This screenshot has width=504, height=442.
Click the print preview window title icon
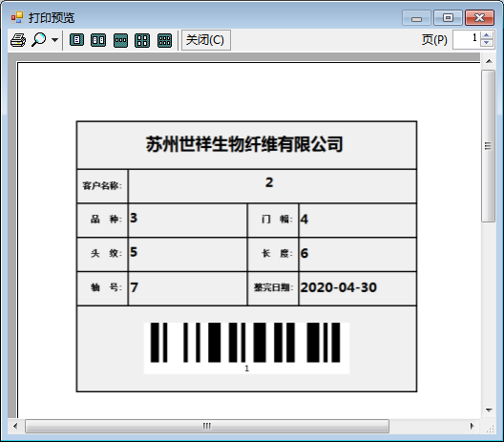pos(17,17)
